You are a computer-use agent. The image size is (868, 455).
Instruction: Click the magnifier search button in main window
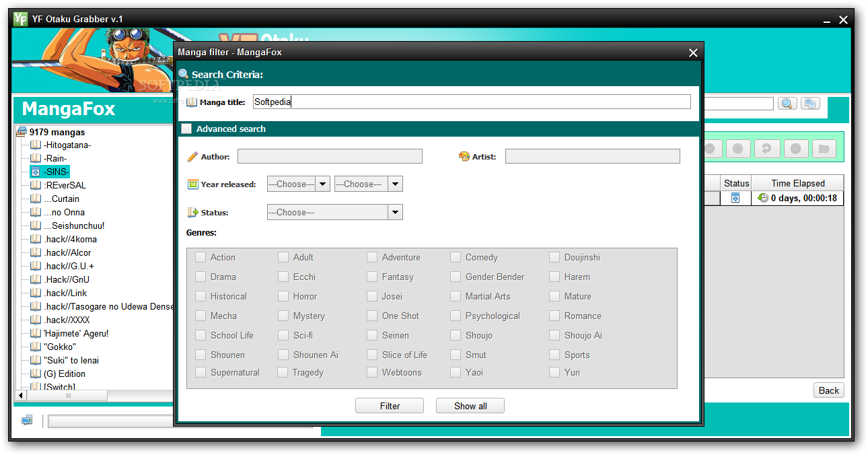tap(788, 104)
